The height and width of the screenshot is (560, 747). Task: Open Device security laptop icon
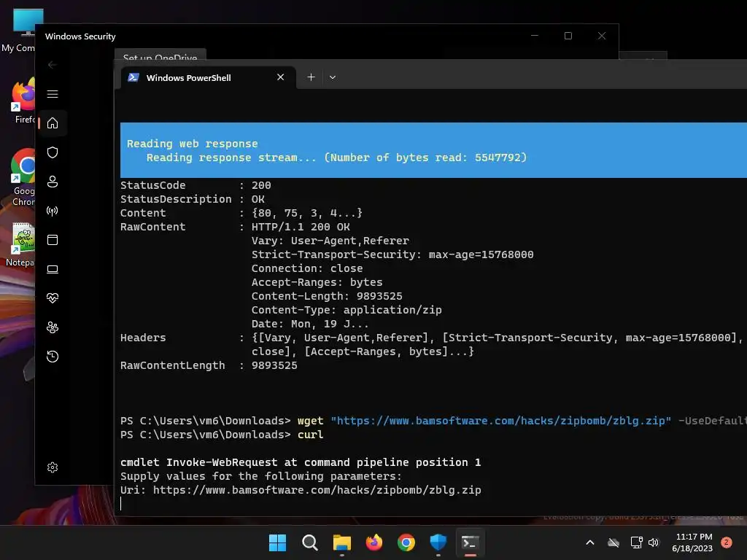point(53,269)
